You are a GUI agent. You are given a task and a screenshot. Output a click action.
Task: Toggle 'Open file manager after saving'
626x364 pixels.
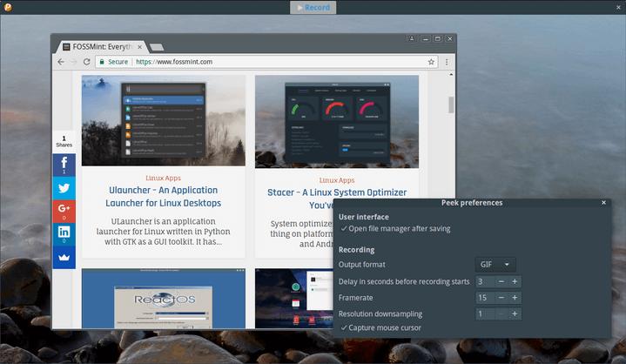point(395,228)
